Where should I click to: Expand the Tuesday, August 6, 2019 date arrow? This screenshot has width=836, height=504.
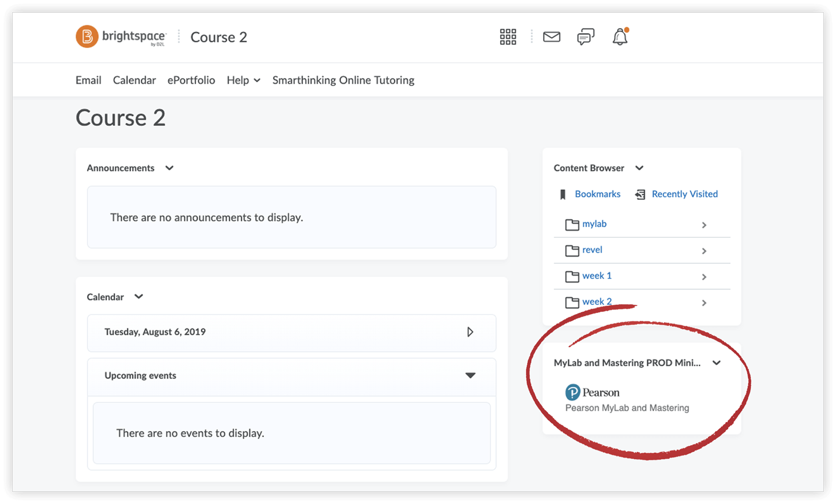470,332
